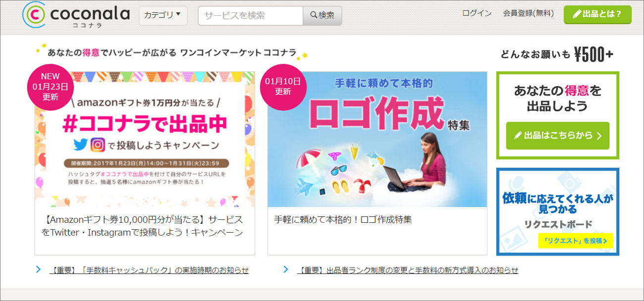Open the ログイン link in the header

click(477, 13)
